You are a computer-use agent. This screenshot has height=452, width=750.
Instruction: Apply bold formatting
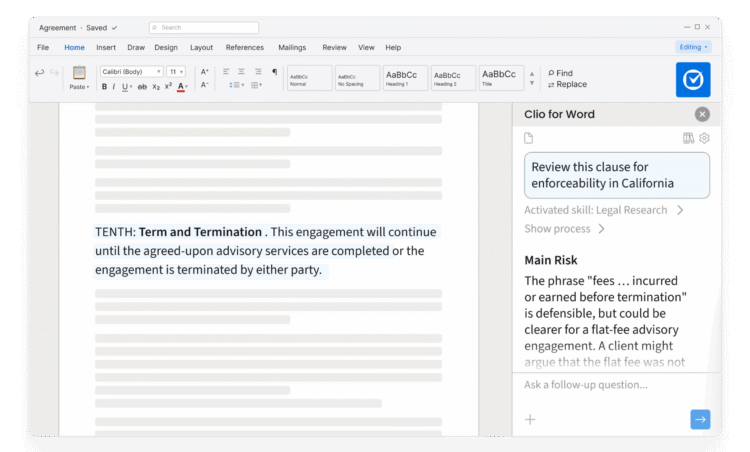pyautogui.click(x=104, y=87)
